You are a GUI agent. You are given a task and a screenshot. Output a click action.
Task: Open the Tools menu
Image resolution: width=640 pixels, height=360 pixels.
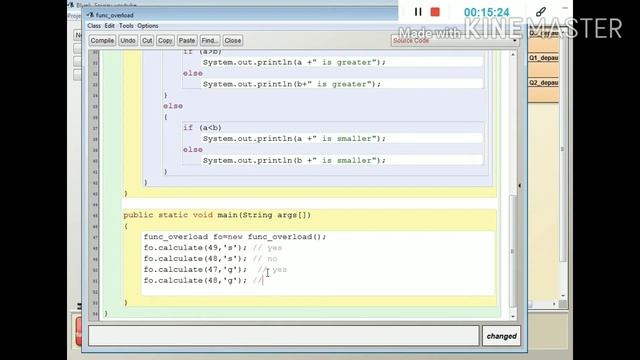point(126,26)
